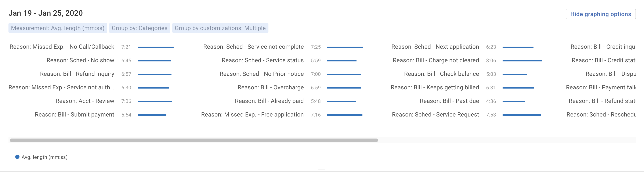Viewport: 644px width, 172px height.
Task: Open Group by customizations: Multiple chip
Action: 220,28
